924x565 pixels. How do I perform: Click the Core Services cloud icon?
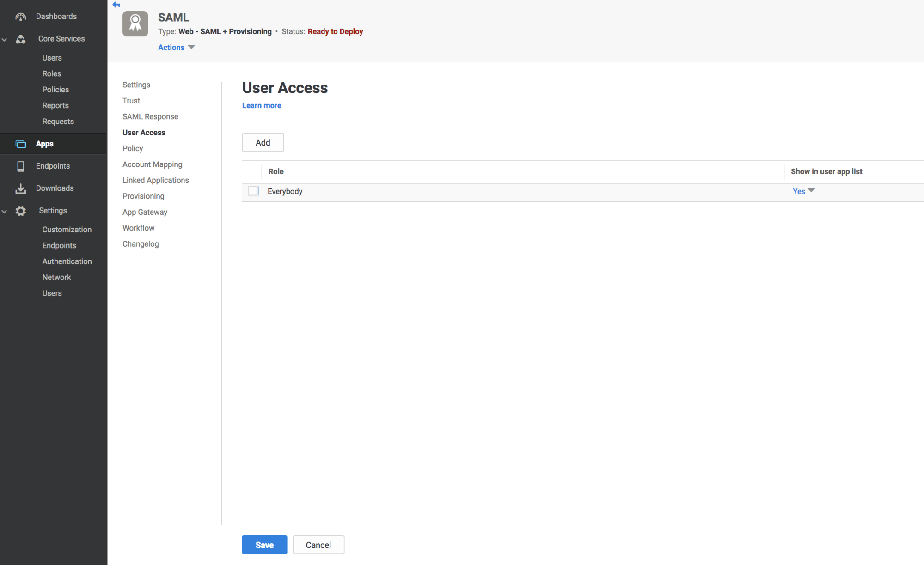(21, 39)
